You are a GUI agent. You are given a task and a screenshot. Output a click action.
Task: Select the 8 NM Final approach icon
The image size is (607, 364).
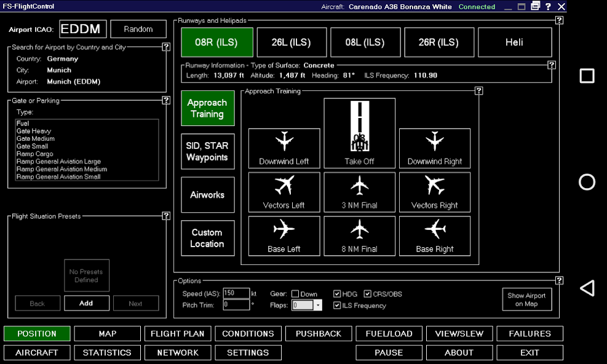point(359,236)
